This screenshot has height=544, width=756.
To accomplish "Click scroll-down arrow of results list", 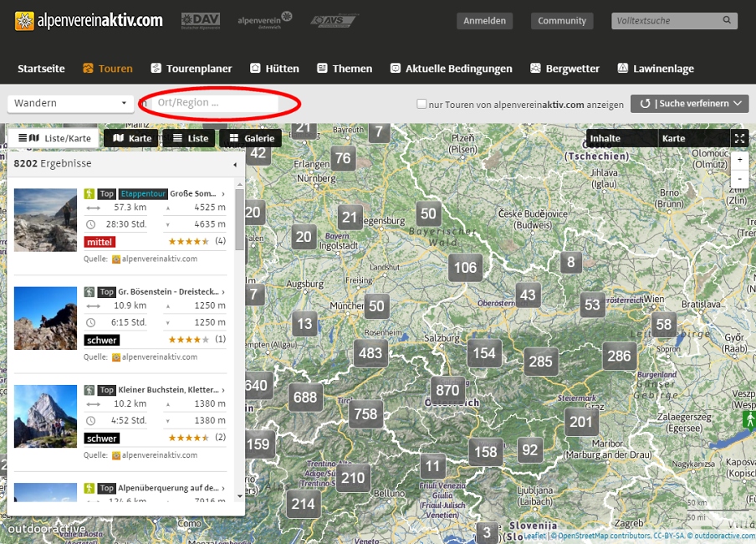I will tap(240, 496).
